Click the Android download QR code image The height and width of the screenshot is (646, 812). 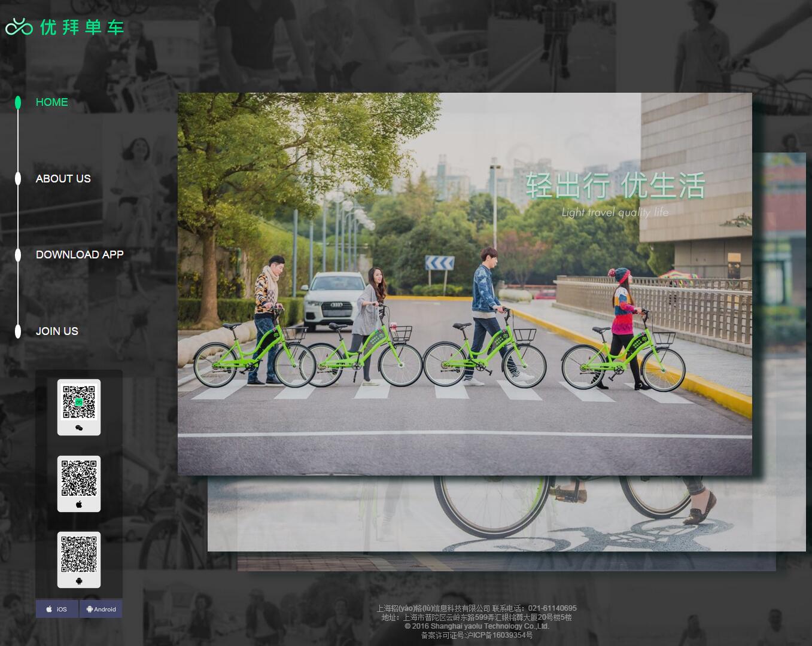pos(79,554)
